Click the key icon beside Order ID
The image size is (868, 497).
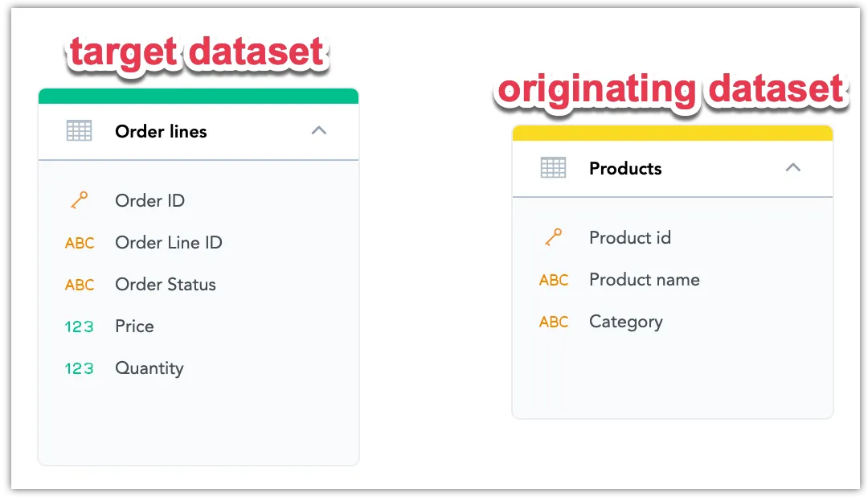80,200
